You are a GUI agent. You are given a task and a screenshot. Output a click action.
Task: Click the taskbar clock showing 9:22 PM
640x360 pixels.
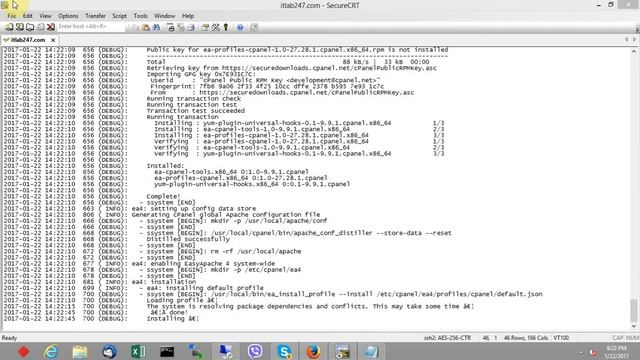pos(616,352)
